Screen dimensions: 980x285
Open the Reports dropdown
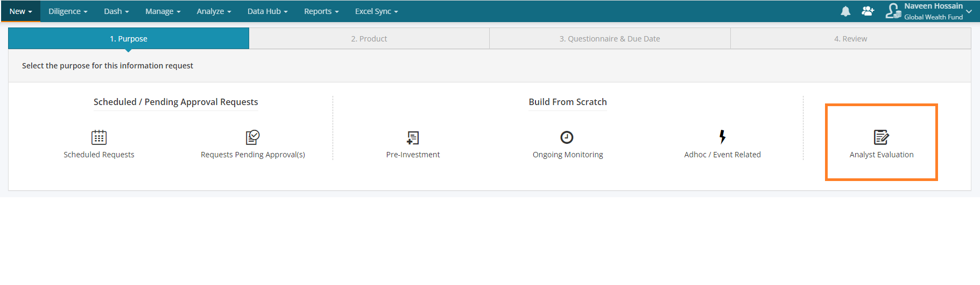tap(321, 11)
